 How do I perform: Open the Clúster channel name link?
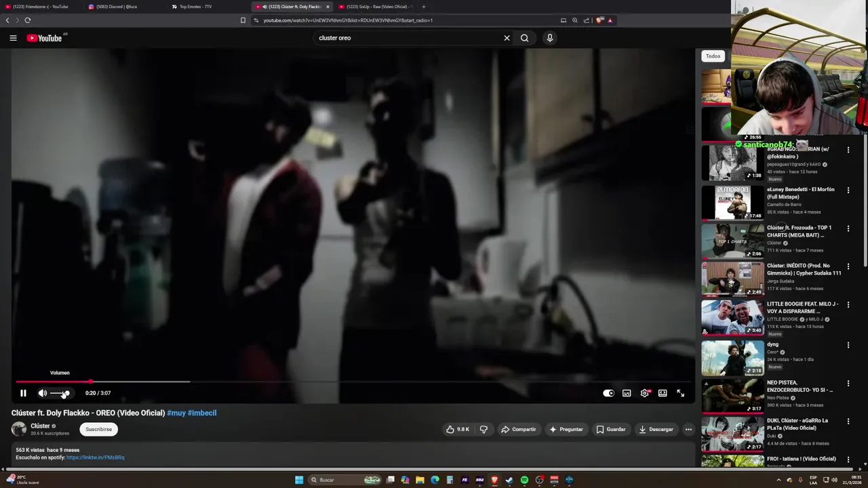pos(40,426)
